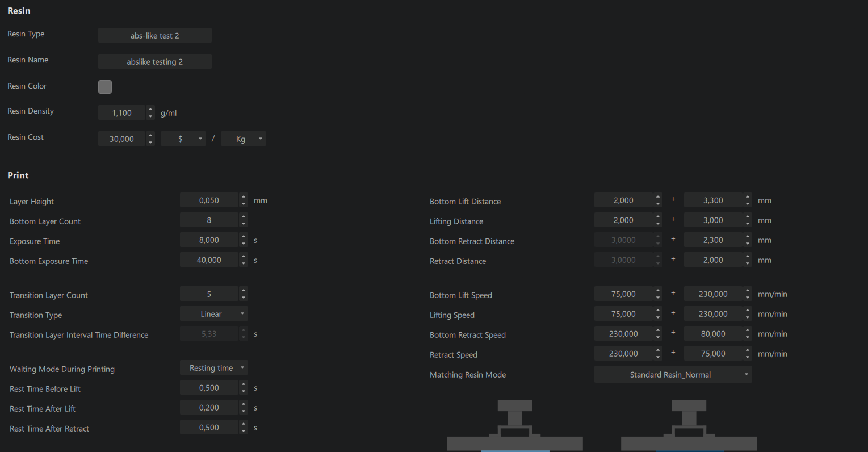Screen dimensions: 868x452
Task: Open the Resin Color swatch picker
Action: [x=105, y=86]
